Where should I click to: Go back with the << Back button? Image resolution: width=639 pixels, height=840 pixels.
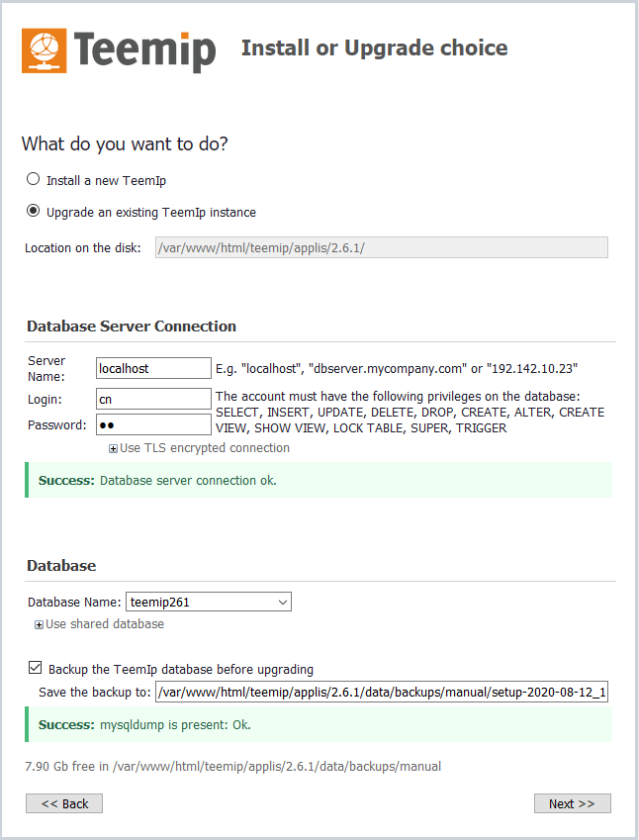click(x=64, y=803)
